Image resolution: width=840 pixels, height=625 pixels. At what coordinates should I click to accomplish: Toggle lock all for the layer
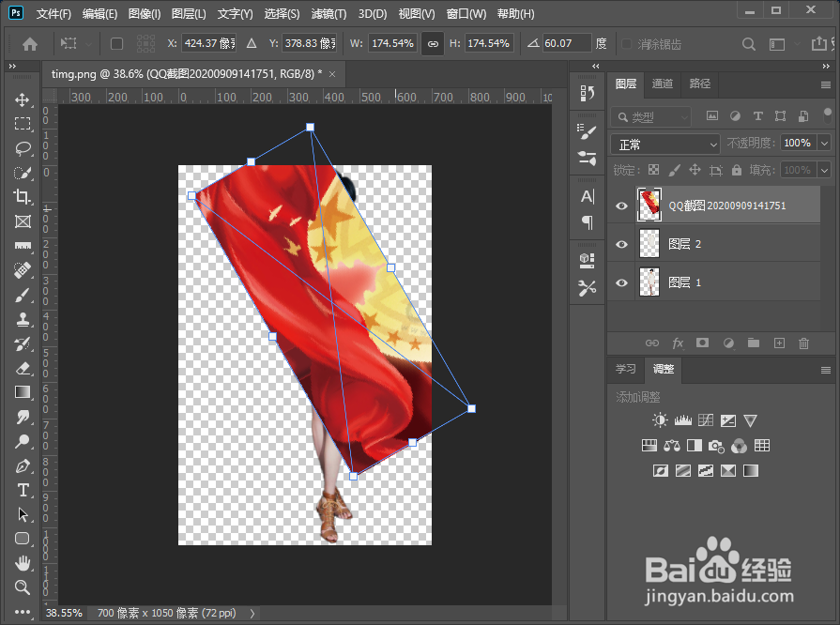737,170
